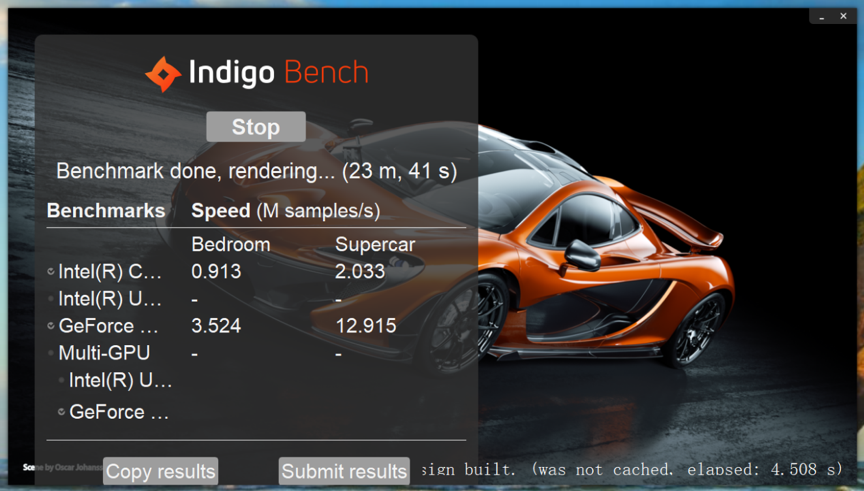Select the Bedroom score 0.913
Image resolution: width=864 pixels, height=491 pixels.
(216, 271)
